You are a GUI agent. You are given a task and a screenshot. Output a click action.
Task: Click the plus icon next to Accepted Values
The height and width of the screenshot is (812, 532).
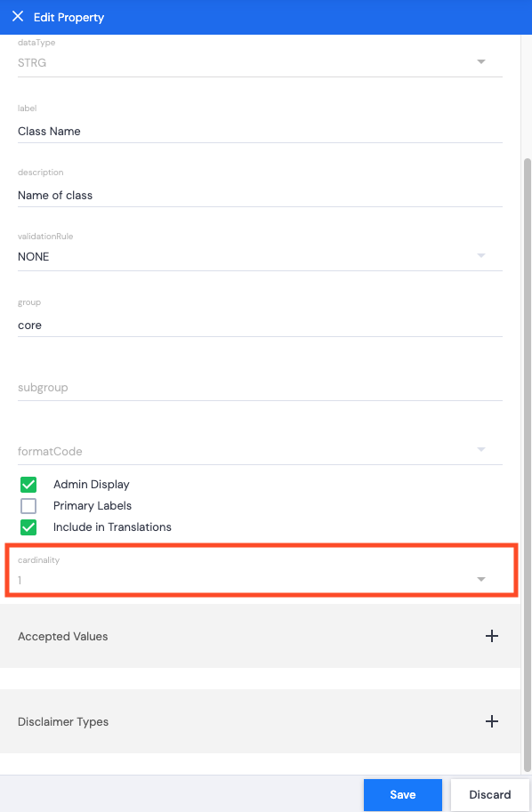click(492, 636)
